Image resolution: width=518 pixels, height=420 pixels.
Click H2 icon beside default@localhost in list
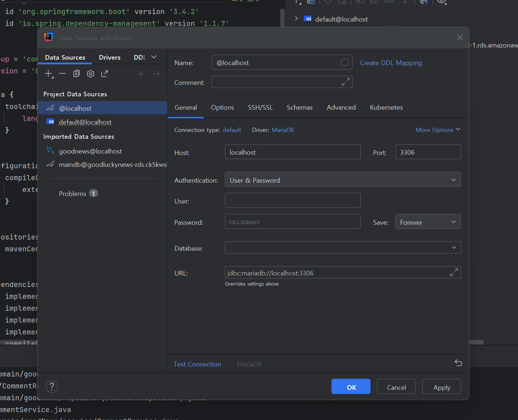(51, 122)
